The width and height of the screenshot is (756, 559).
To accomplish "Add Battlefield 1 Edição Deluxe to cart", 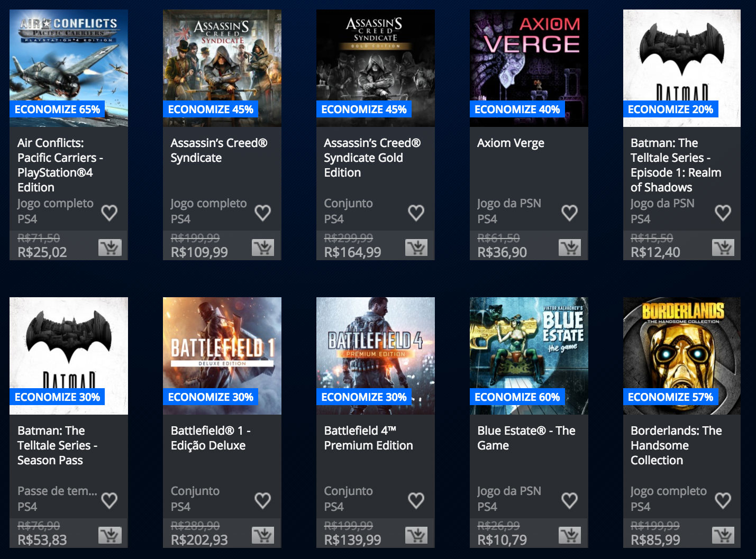I will [263, 535].
